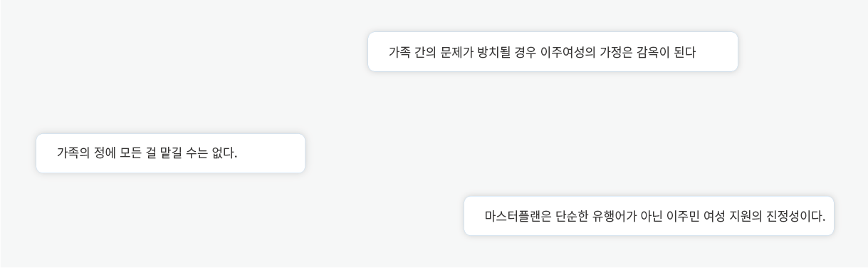Click the word 가족의 in the left card
Image resolution: width=868 pixels, height=268 pixels.
point(73,153)
